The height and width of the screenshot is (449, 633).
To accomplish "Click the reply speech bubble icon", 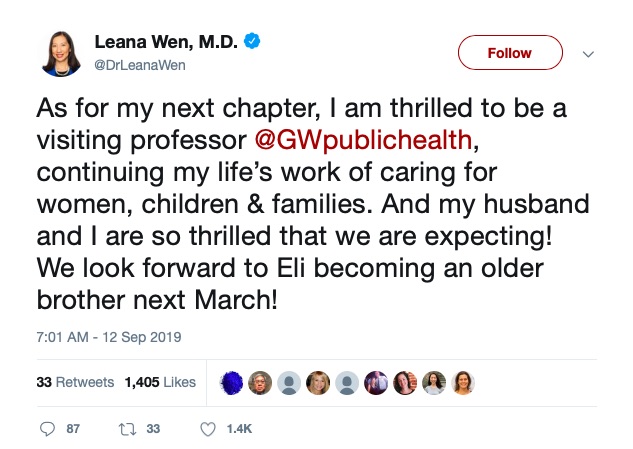I will pyautogui.click(x=47, y=429).
